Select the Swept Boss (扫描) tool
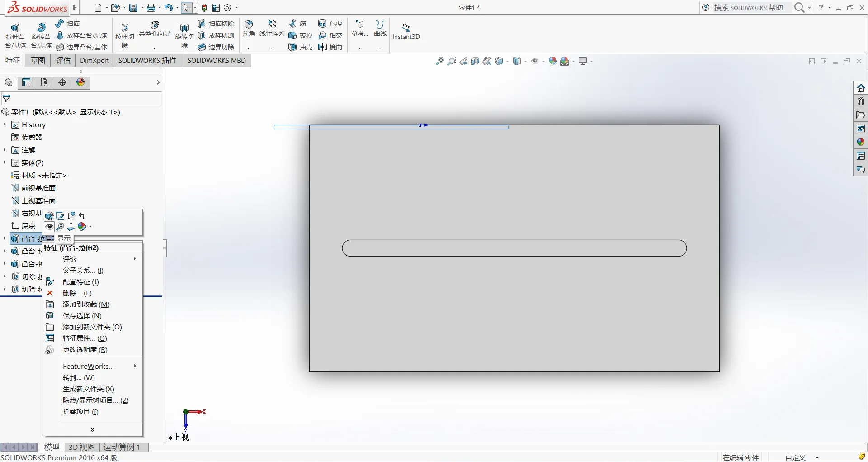The height and width of the screenshot is (462, 868). (68, 24)
